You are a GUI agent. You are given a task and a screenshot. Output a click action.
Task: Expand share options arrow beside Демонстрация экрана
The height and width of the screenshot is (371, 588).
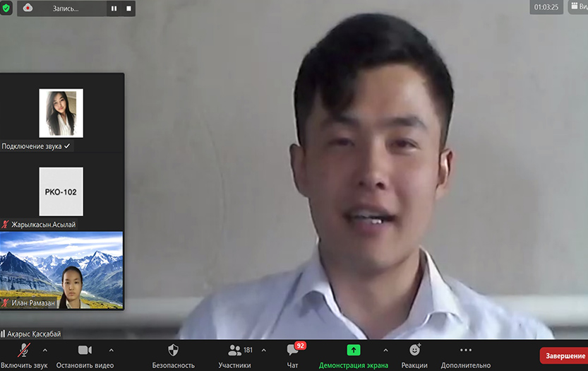385,350
